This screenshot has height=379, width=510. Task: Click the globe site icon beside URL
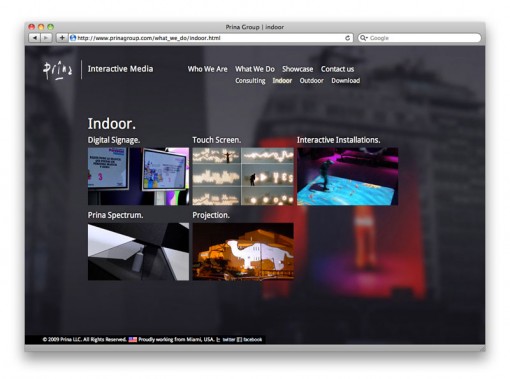coord(73,38)
